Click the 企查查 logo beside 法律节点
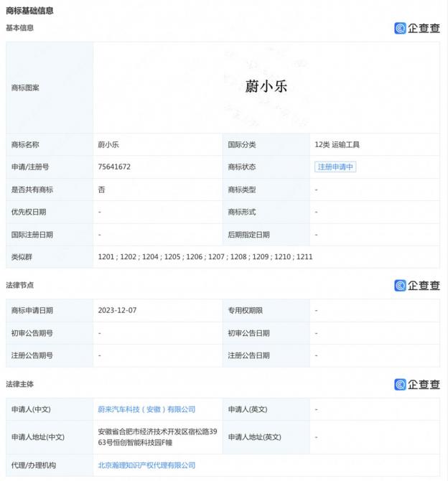Image resolution: width=448 pixels, height=481 pixels. tap(416, 285)
